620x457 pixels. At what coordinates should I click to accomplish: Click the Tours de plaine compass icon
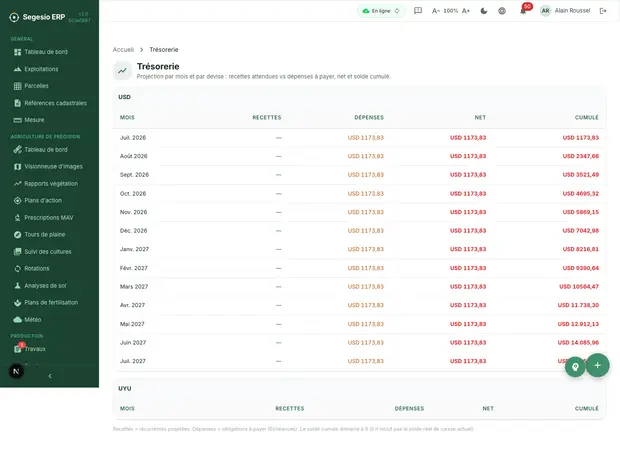pyautogui.click(x=17, y=234)
